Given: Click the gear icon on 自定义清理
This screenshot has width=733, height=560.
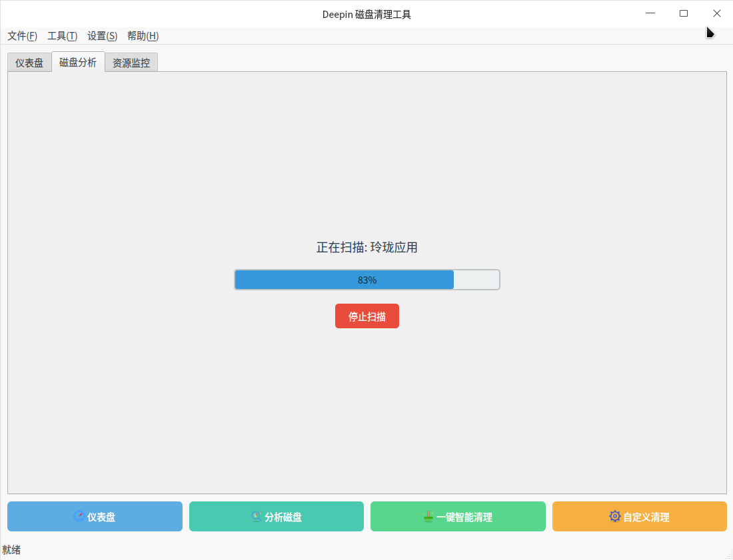Looking at the screenshot, I should [615, 516].
